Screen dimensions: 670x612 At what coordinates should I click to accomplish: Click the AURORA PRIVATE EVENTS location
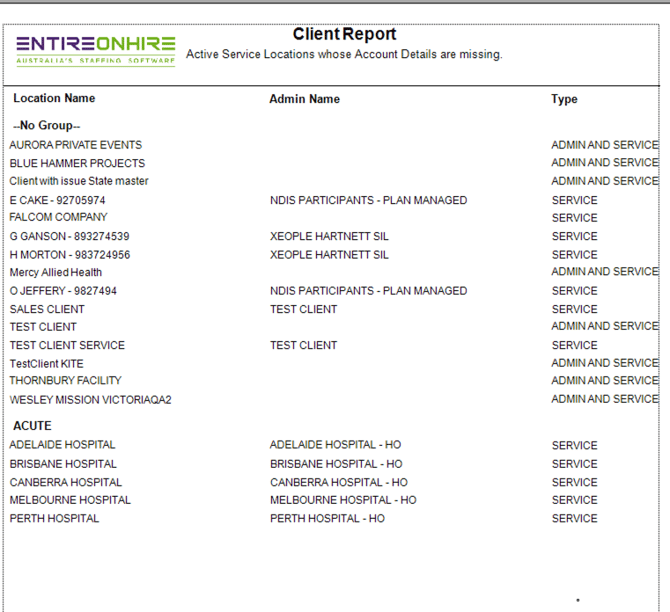(x=76, y=145)
